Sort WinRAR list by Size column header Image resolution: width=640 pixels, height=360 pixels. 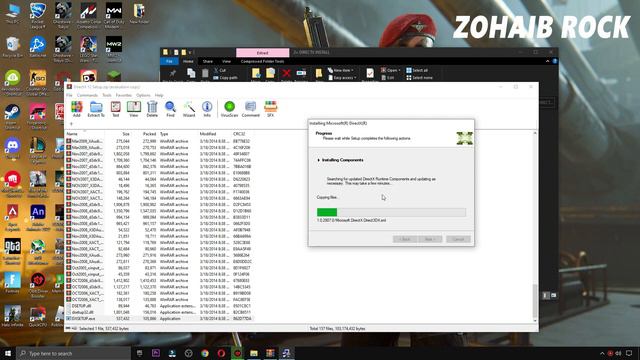point(118,134)
